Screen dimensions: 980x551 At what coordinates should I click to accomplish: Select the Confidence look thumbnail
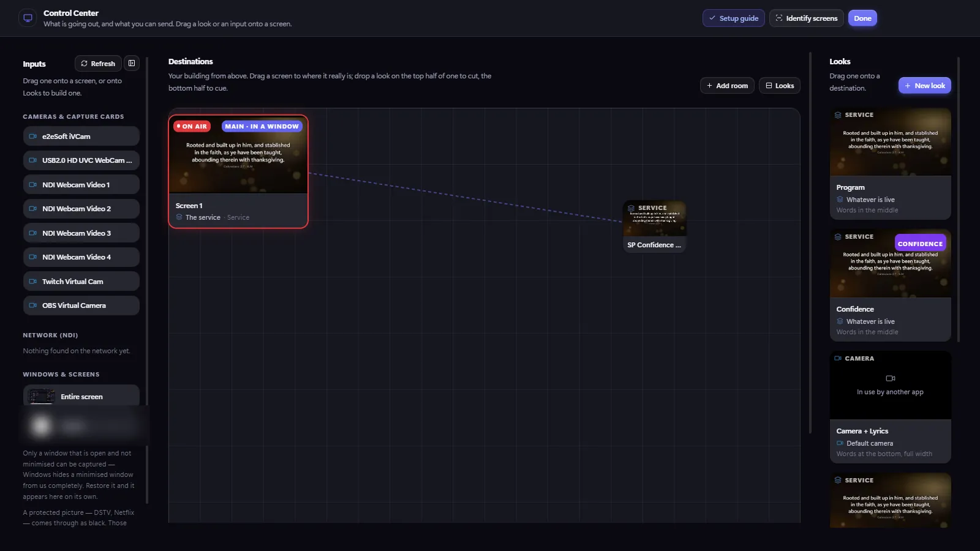891,264
